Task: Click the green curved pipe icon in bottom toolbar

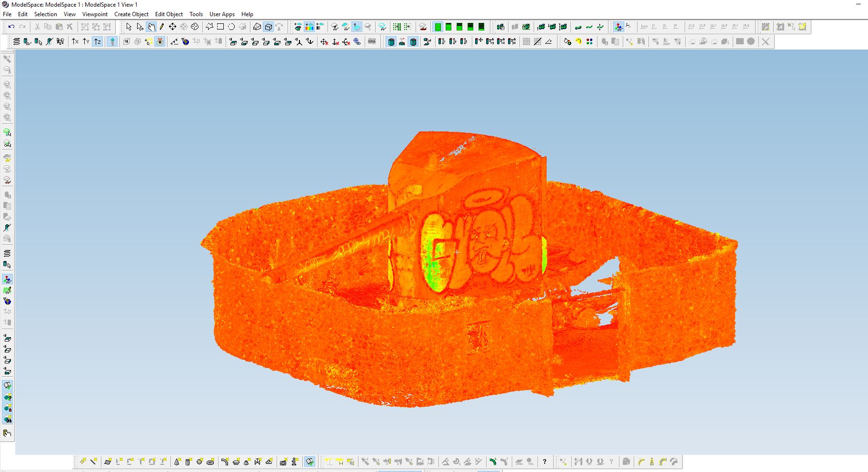Action: 493,462
